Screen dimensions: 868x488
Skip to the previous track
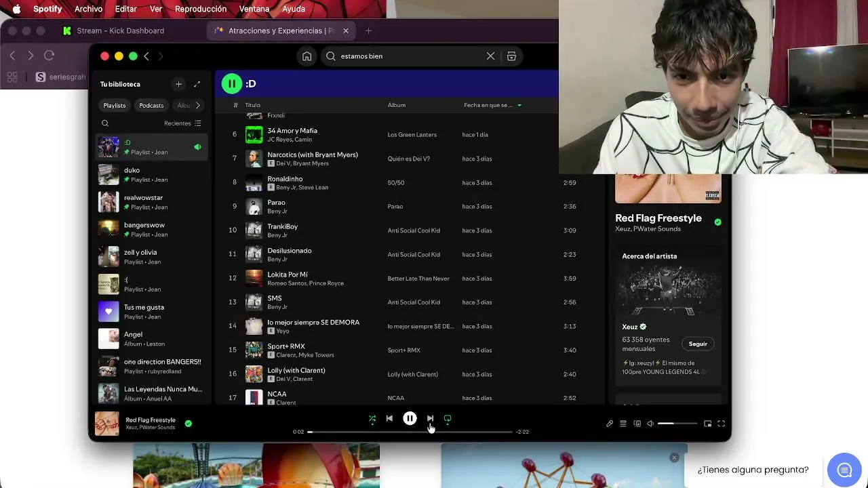[389, 419]
